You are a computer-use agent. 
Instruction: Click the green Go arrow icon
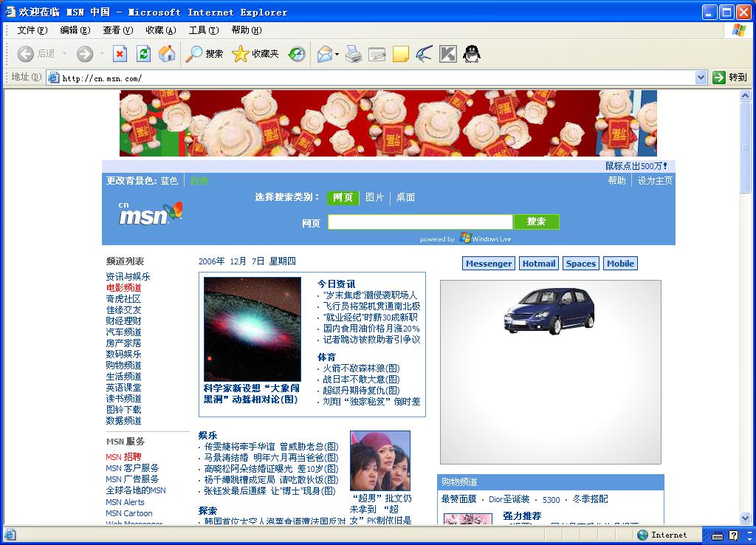tap(719, 77)
